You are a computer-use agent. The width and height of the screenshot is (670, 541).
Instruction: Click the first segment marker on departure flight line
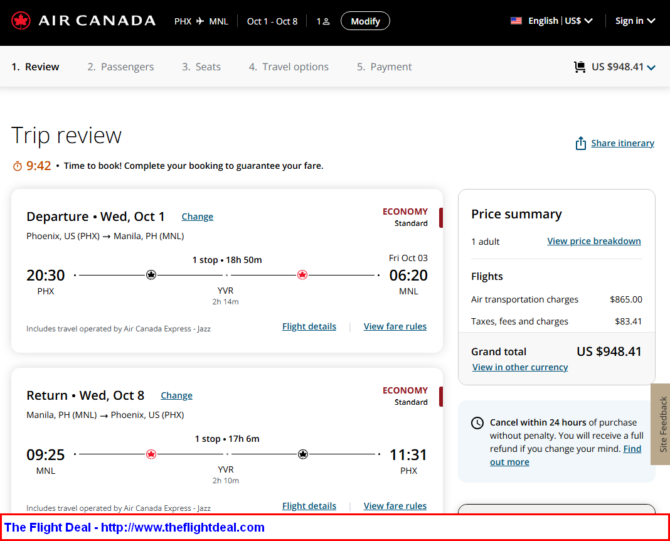pyautogui.click(x=151, y=275)
